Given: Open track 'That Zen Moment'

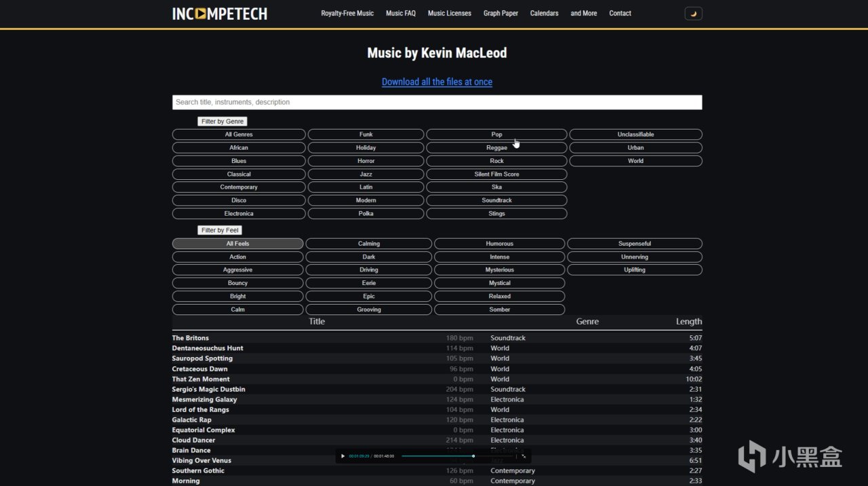Looking at the screenshot, I should point(201,379).
